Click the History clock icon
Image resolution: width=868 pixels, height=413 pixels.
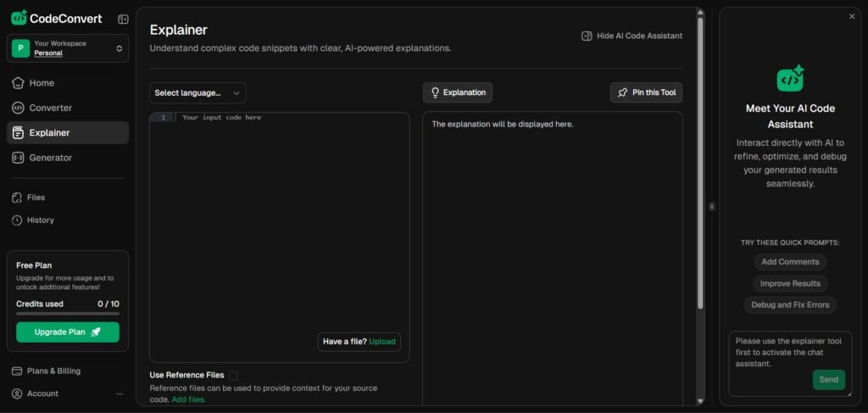[x=17, y=220]
